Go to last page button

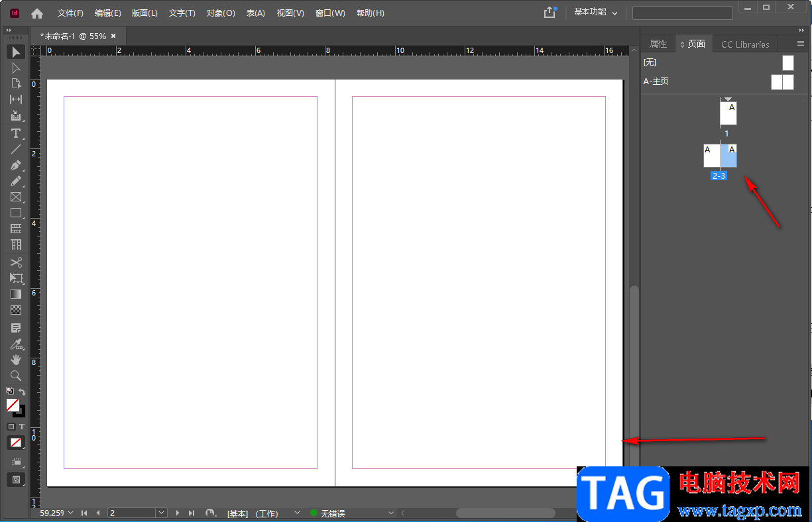click(192, 513)
